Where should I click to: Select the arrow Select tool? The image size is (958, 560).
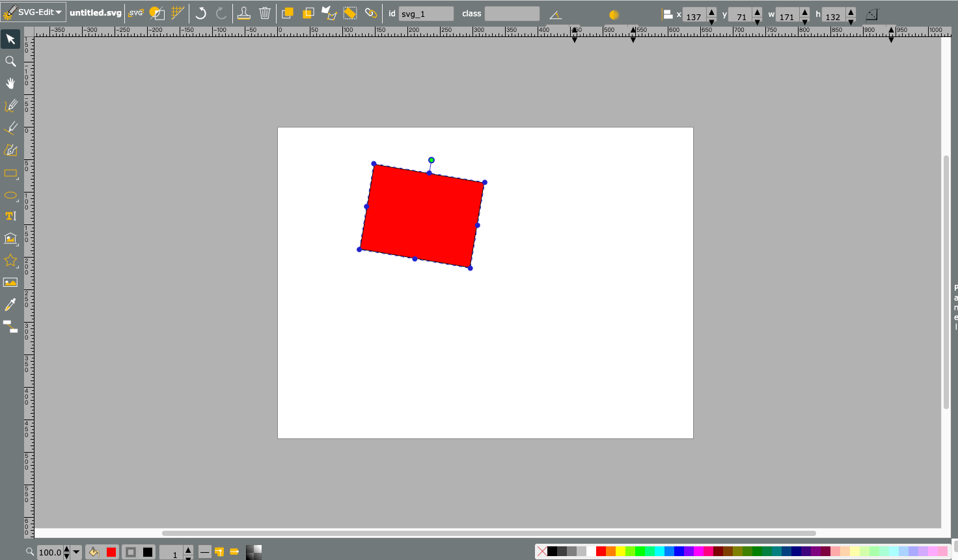(x=10, y=40)
